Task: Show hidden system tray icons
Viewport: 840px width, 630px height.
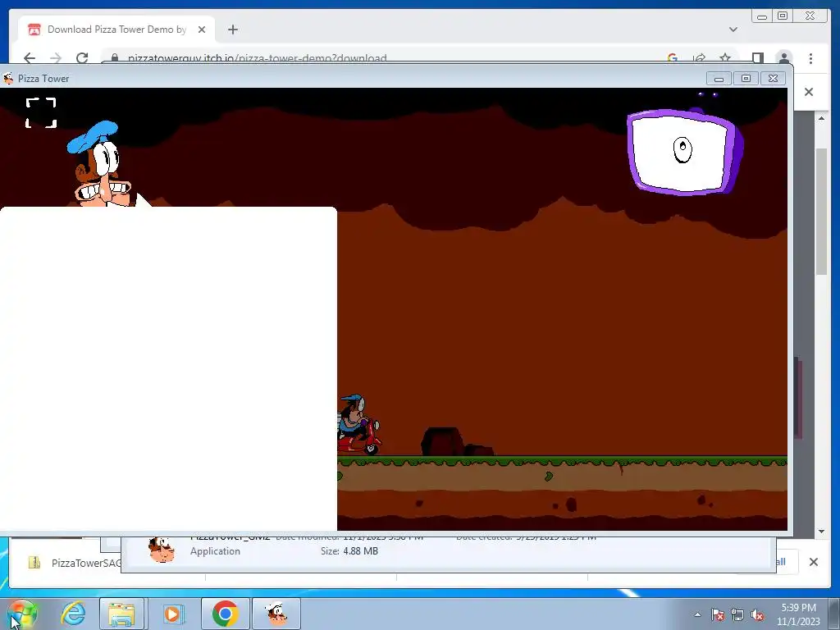Action: pos(697,615)
